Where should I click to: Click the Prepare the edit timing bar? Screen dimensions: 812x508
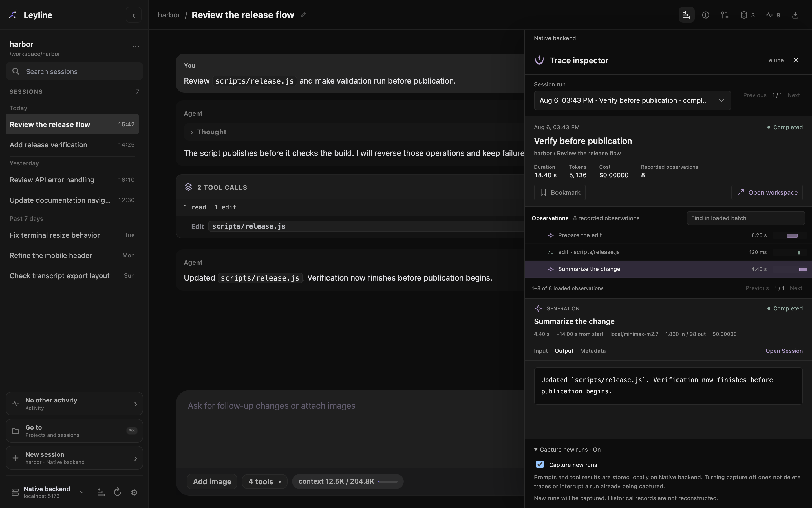(x=792, y=236)
